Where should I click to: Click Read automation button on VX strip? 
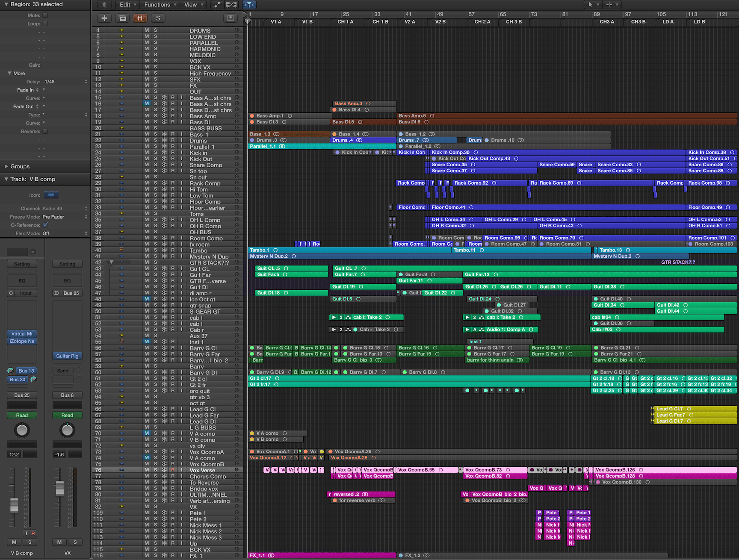67,415
